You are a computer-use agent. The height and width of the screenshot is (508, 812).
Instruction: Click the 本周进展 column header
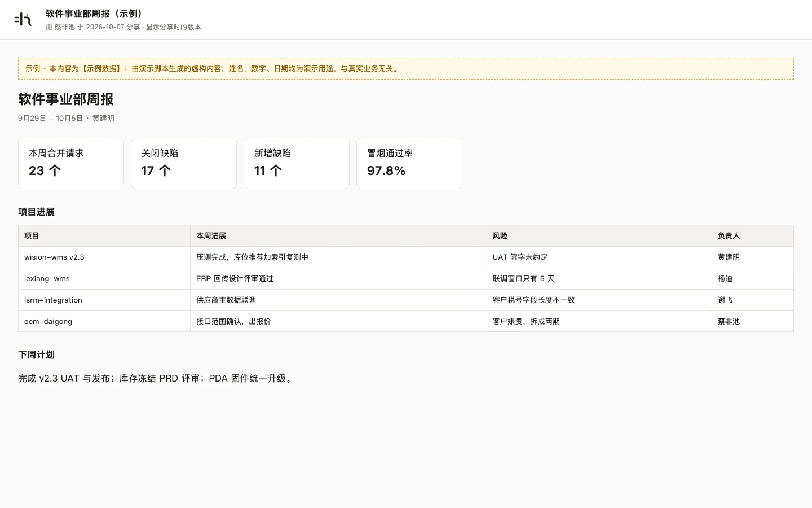coord(338,236)
